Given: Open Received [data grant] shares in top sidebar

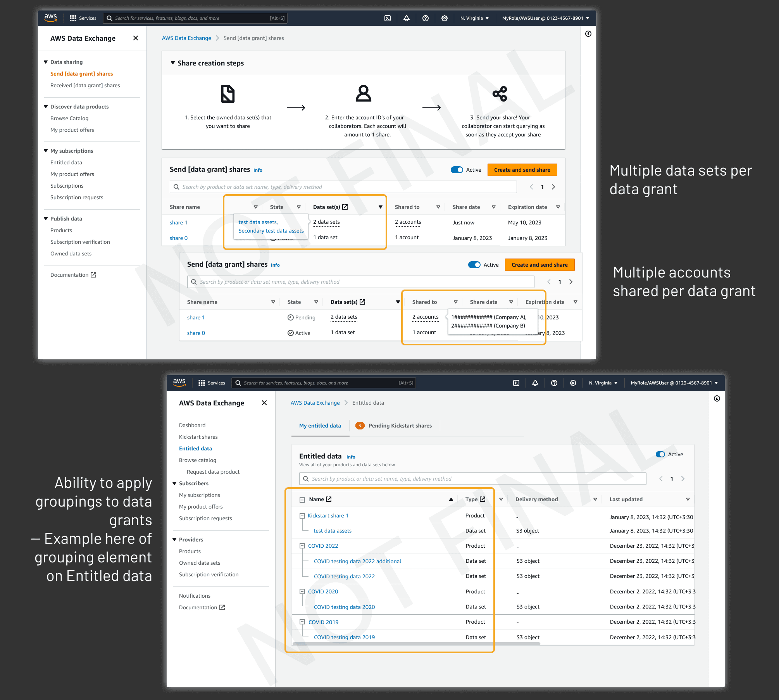Looking at the screenshot, I should [x=85, y=85].
